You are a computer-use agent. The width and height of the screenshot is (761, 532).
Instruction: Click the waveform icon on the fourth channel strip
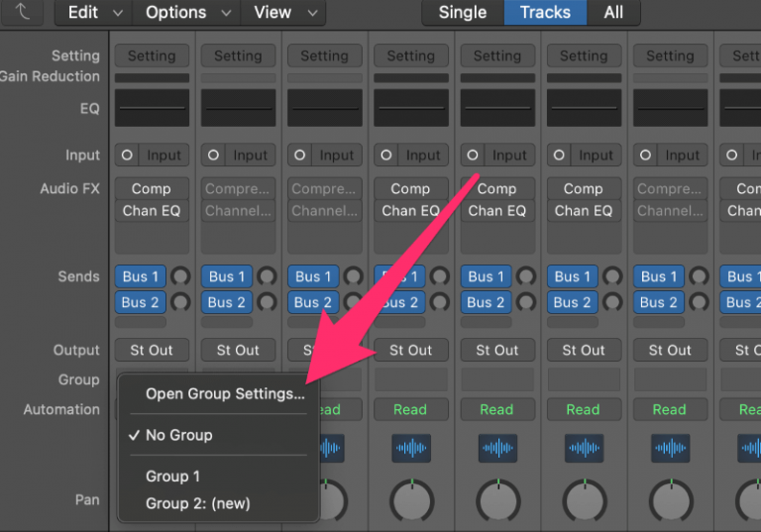(411, 448)
